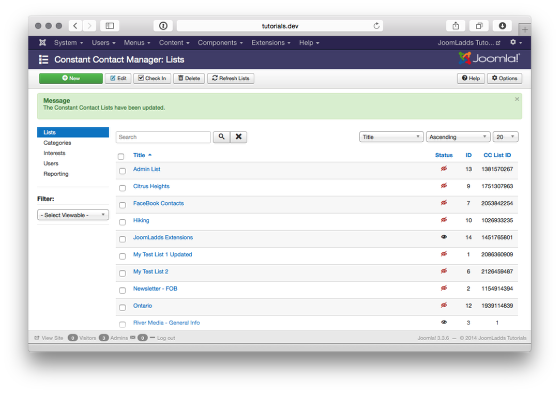Viewport: 560px width, 393px height.
Task: Click the magnifier search icon button
Action: click(221, 137)
